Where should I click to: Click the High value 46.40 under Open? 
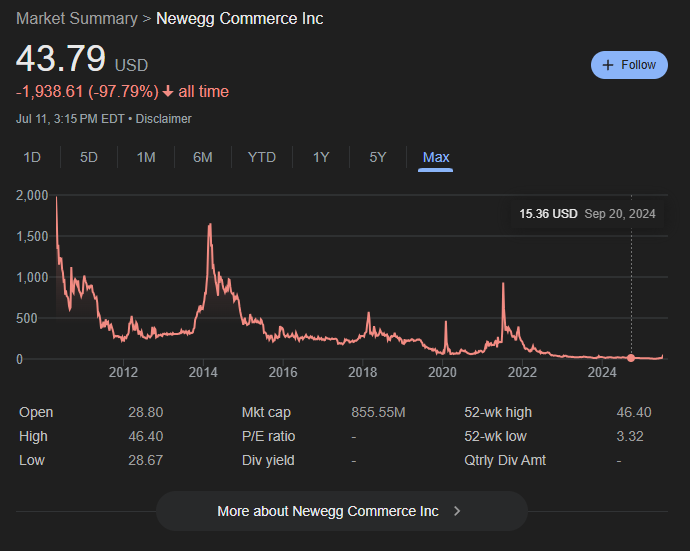coord(146,436)
